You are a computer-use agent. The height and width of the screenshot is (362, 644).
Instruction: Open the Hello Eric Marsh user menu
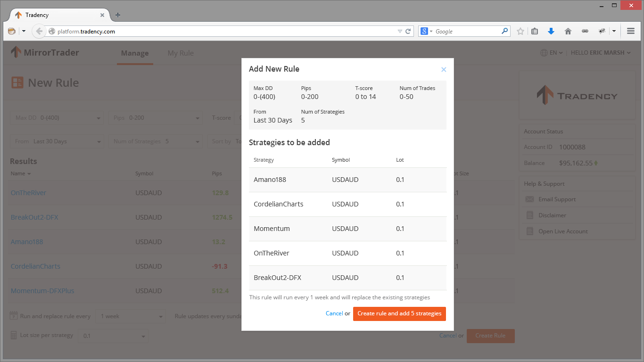coord(601,53)
